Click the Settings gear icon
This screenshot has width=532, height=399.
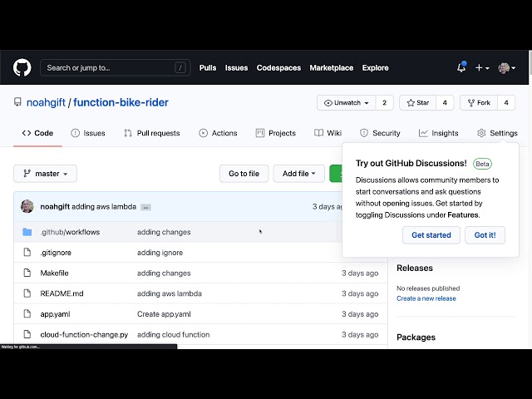click(x=481, y=133)
